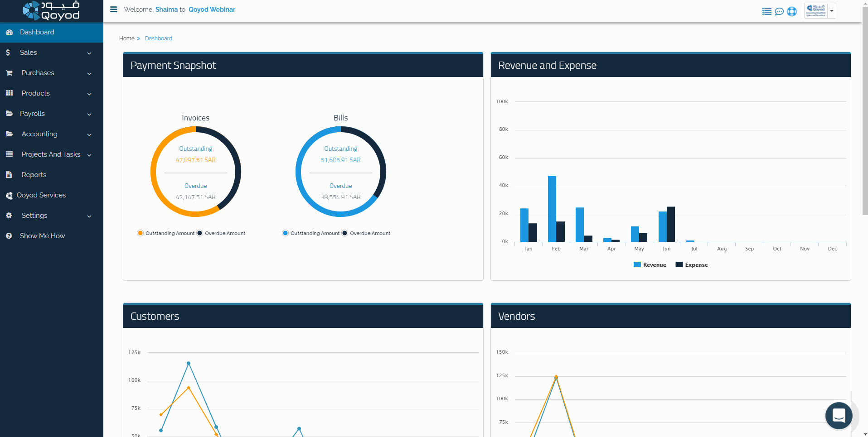
Task: Click the lifebuoy support icon
Action: (x=792, y=11)
